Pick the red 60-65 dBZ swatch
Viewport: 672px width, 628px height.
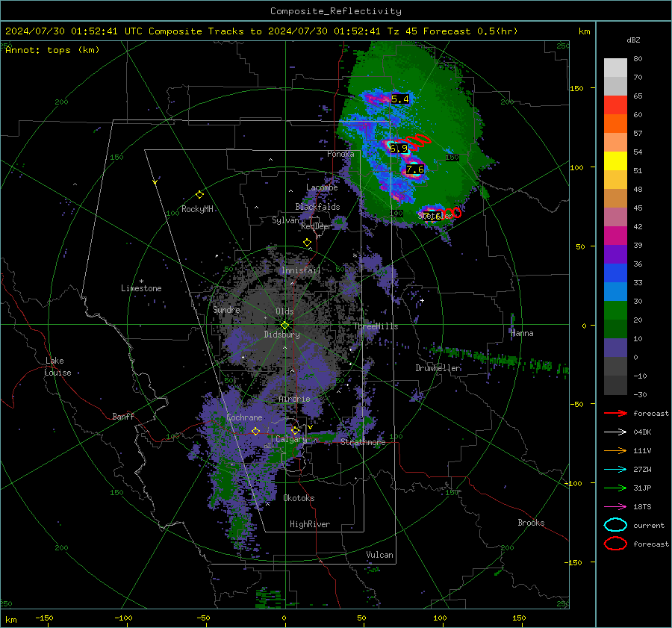point(615,105)
